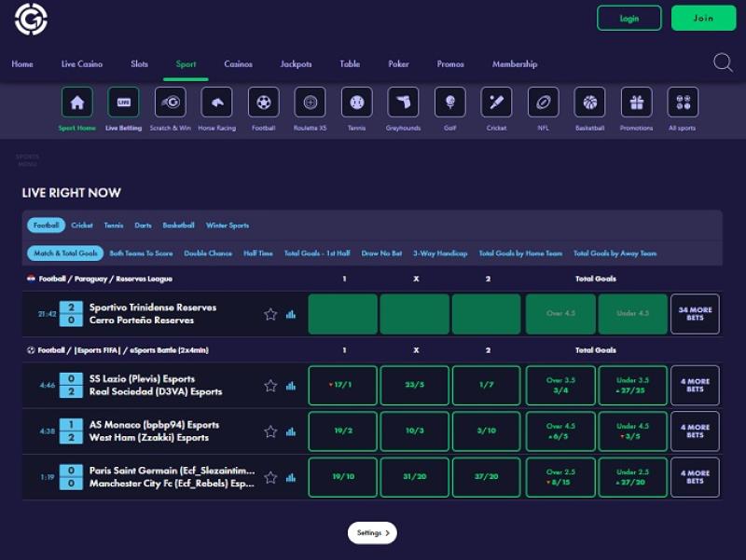746x560 pixels.
Task: Switch to the Live Casino menu
Action: [x=82, y=64]
